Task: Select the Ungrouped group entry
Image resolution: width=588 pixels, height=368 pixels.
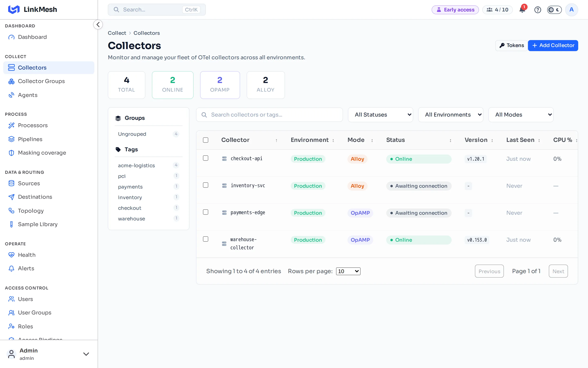Action: tap(148, 134)
